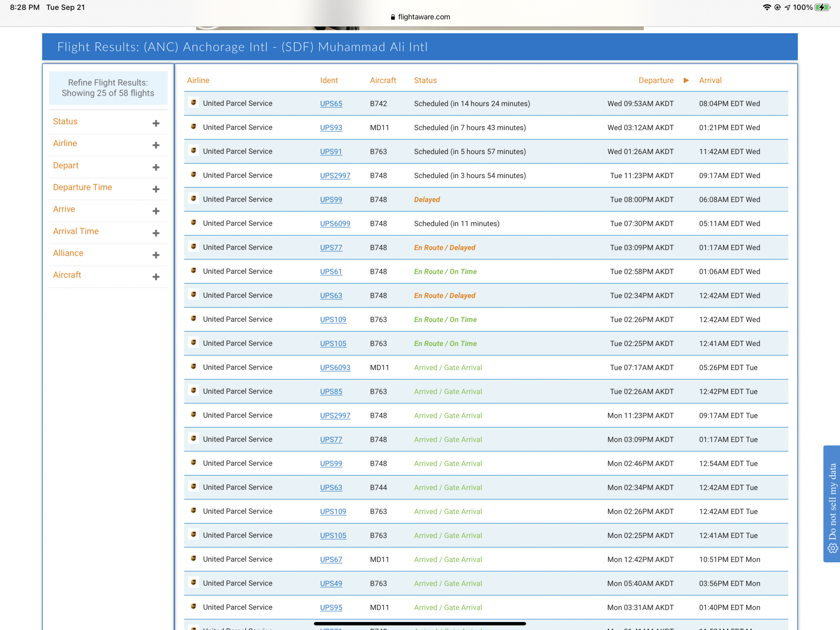Open flight UPS2997 scheduled Tuesday link
The image size is (840, 630).
tap(335, 176)
